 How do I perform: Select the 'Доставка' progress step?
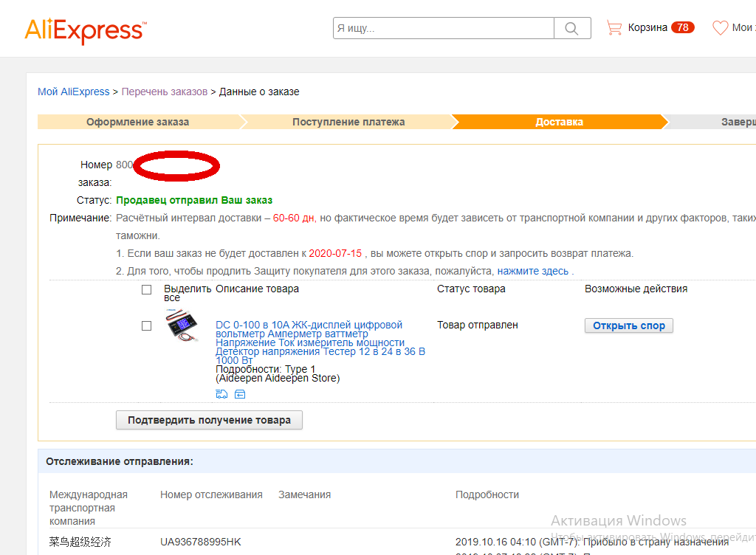(560, 122)
